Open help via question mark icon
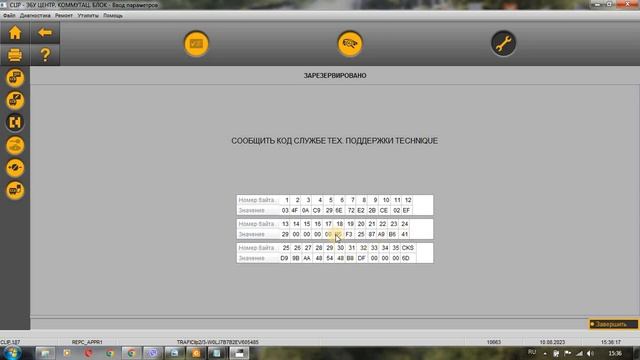Viewport: 640px width, 360px height. coord(45,55)
